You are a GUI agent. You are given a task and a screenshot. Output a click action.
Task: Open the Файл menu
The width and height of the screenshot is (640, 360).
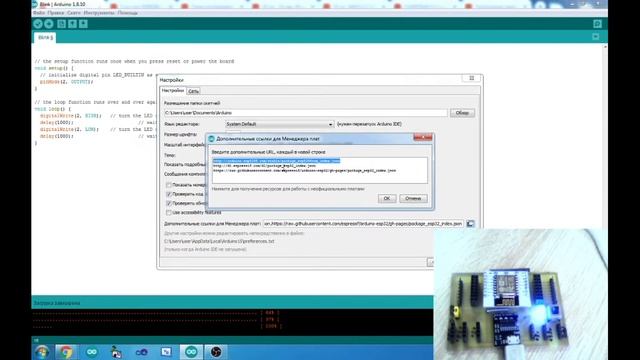[39, 13]
